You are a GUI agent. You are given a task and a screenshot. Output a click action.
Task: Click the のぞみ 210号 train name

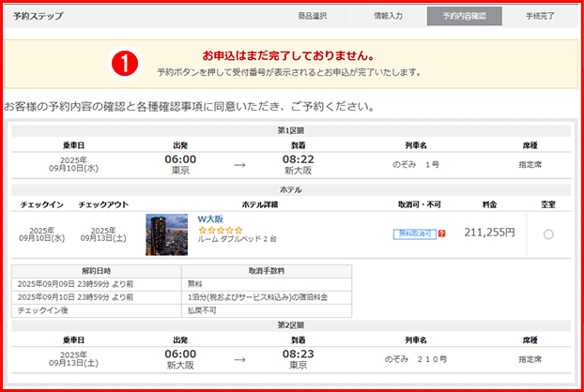416,359
